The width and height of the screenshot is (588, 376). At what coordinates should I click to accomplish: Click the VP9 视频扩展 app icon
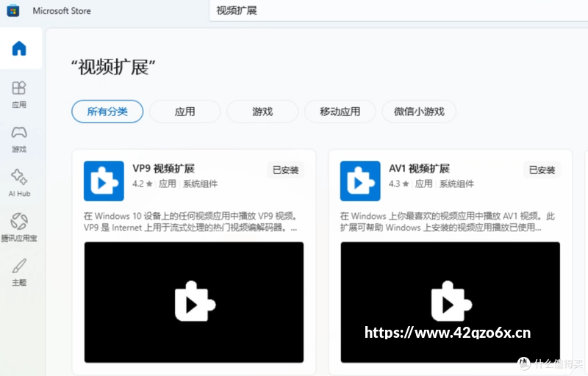[x=104, y=181]
